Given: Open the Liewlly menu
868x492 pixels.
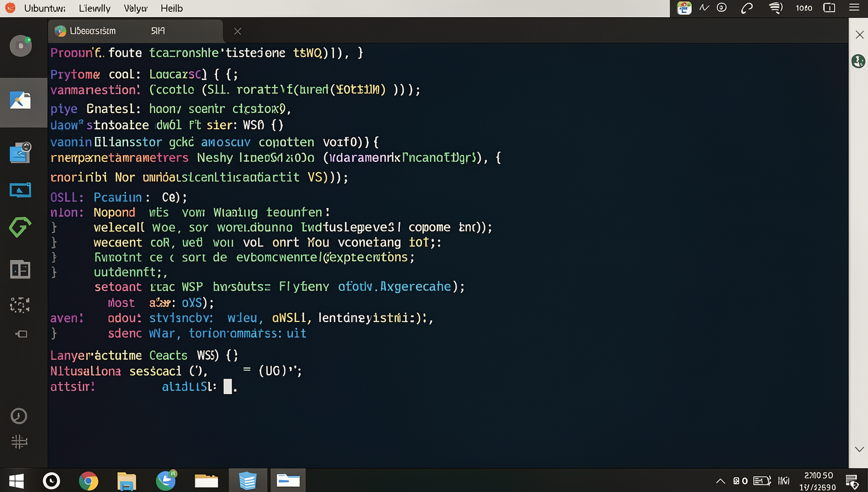Looking at the screenshot, I should pyautogui.click(x=94, y=8).
